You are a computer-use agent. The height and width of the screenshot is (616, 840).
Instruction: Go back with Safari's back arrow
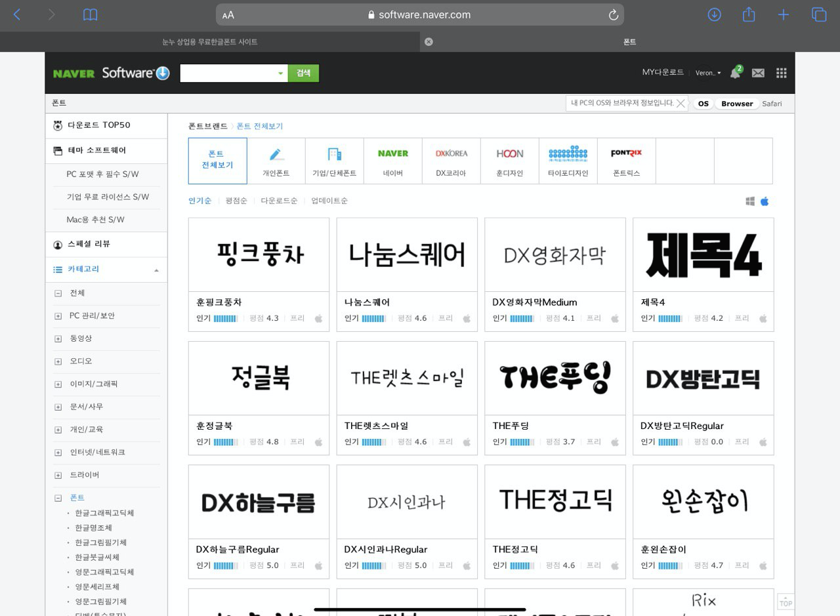click(x=17, y=14)
